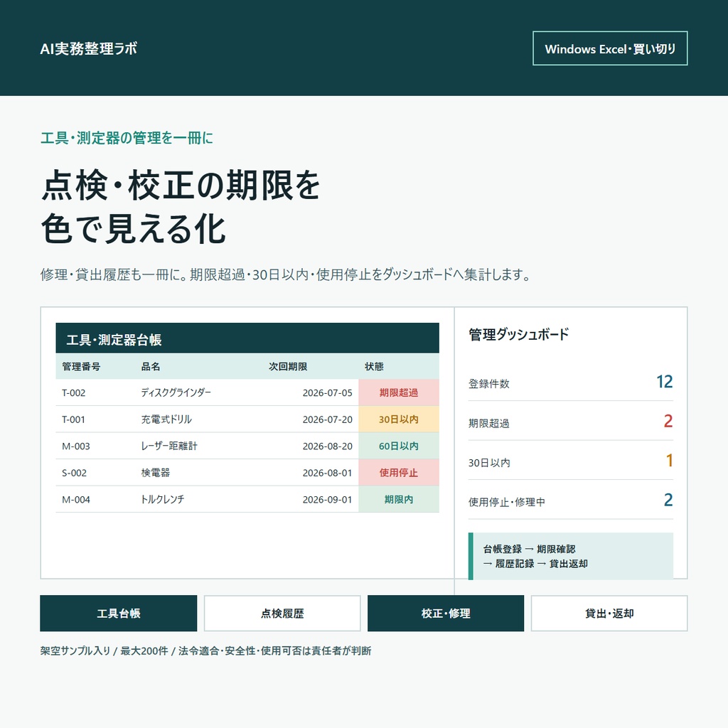
Task: Click the レーザー距離計 item name
Action: (169, 446)
